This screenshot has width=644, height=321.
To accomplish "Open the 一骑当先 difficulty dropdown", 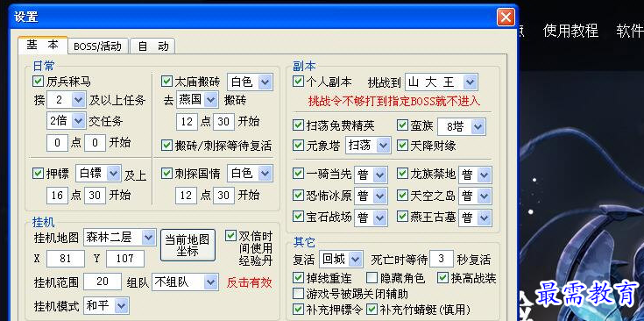I will (x=371, y=175).
